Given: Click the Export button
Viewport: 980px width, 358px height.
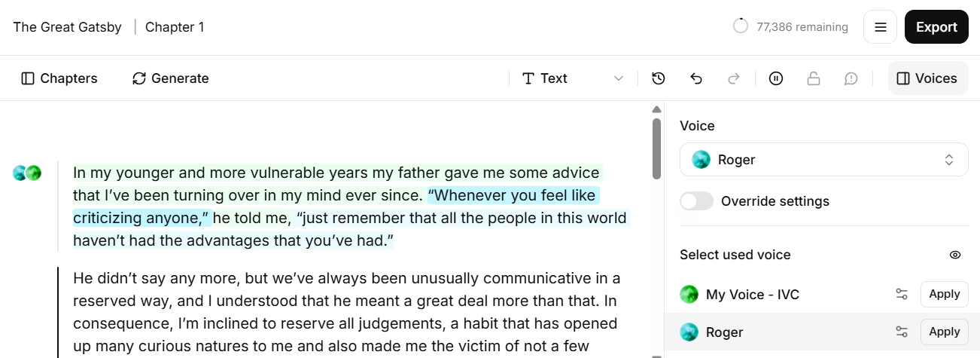Looking at the screenshot, I should (x=936, y=27).
